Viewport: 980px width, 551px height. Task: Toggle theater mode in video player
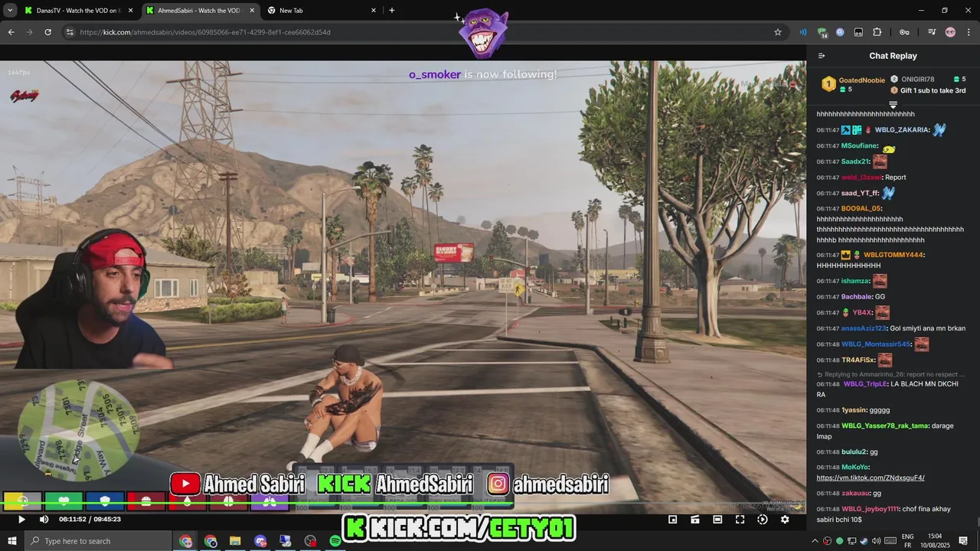[717, 520]
